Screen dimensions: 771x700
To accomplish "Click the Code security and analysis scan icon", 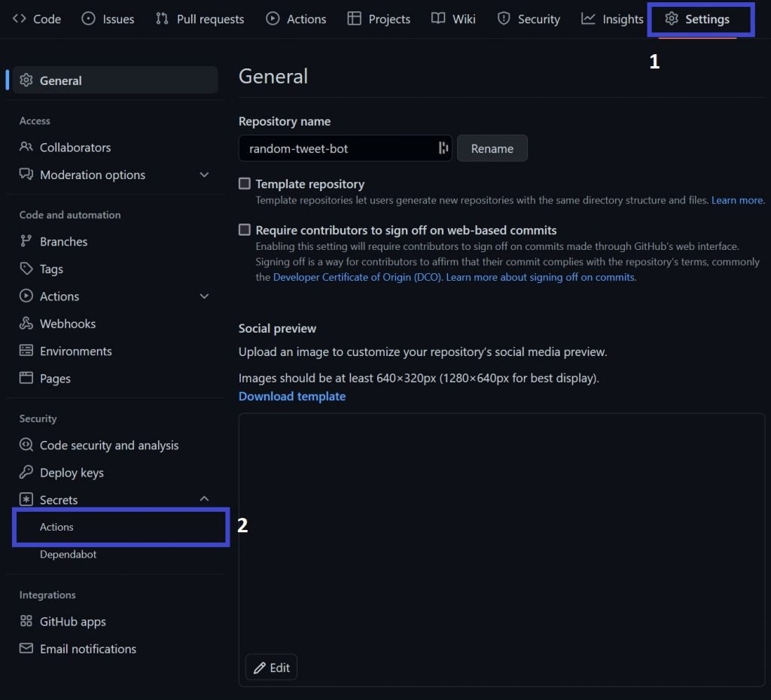I will coord(26,445).
